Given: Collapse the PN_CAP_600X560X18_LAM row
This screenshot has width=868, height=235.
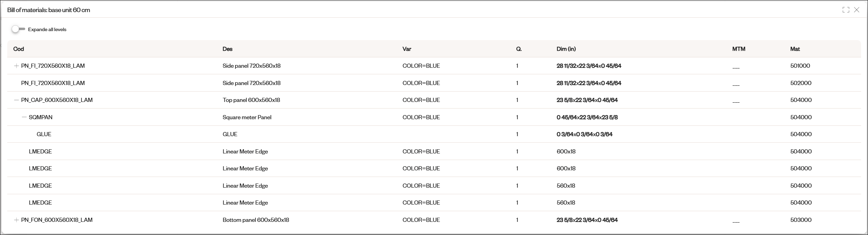Looking at the screenshot, I should click(16, 100).
